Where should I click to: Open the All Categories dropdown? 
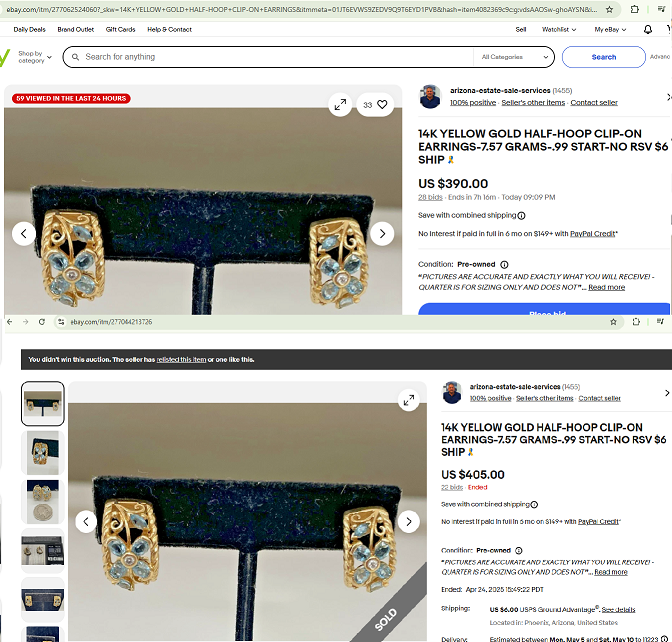click(514, 57)
